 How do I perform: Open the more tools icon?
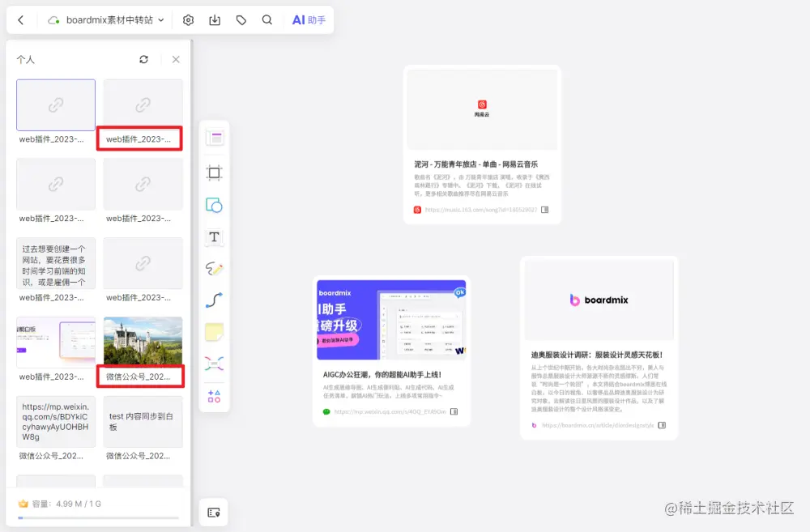[215, 396]
